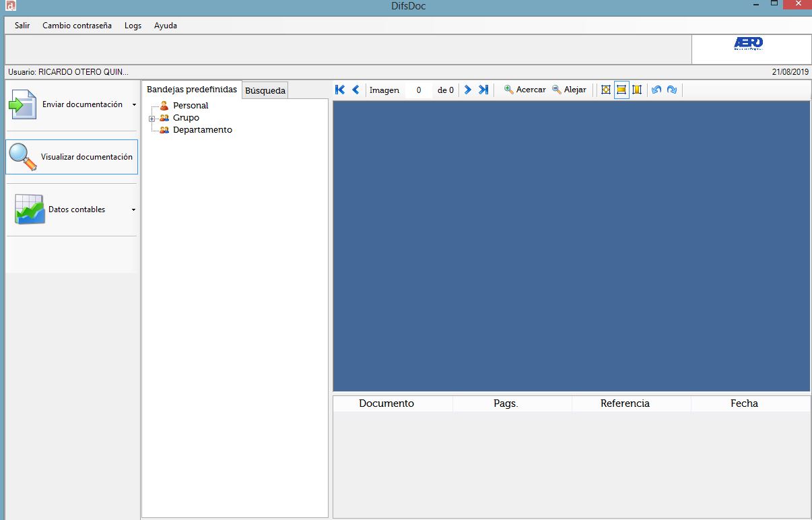812x520 pixels.
Task: Open Enviar documentación icon
Action: pyautogui.click(x=22, y=105)
